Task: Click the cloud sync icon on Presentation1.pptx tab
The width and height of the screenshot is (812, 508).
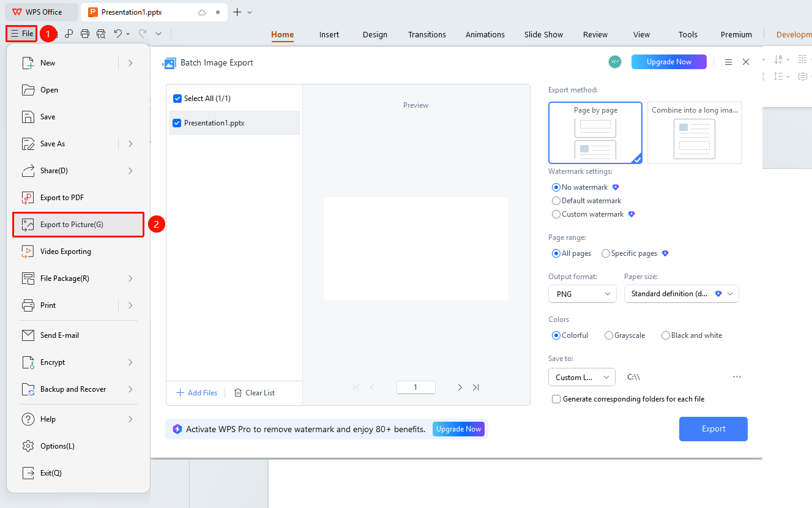Action: coord(202,12)
